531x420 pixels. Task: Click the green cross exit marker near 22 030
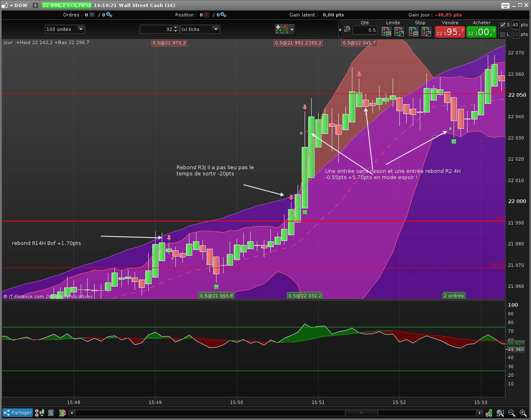tap(454, 141)
